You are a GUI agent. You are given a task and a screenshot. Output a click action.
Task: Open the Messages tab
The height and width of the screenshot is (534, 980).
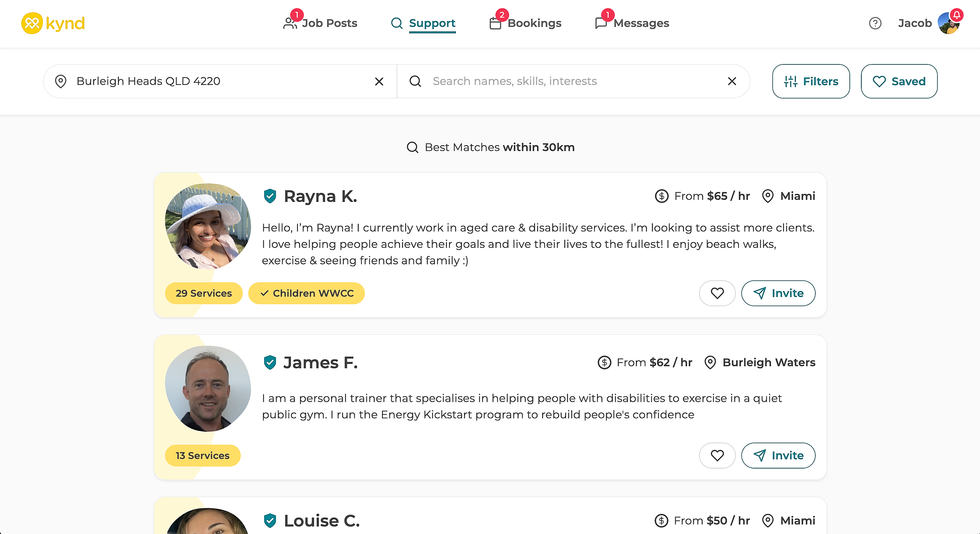pos(632,23)
